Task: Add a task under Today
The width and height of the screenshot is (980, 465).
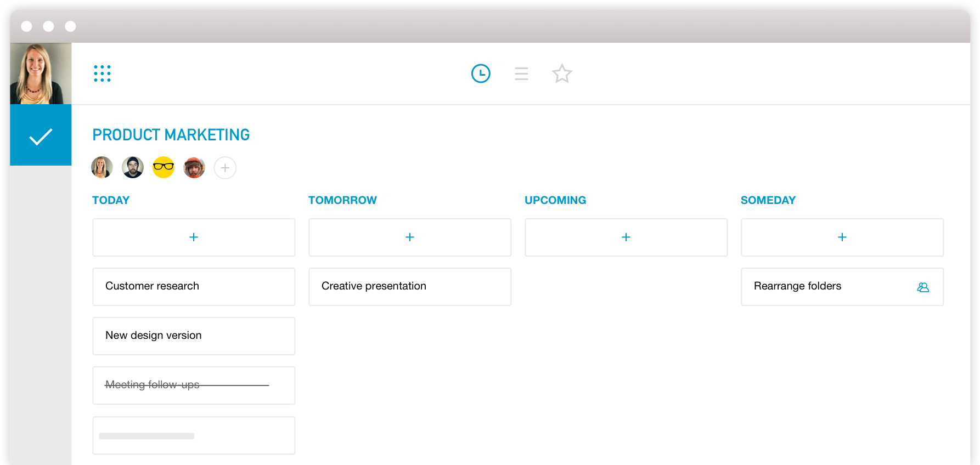Action: 194,237
